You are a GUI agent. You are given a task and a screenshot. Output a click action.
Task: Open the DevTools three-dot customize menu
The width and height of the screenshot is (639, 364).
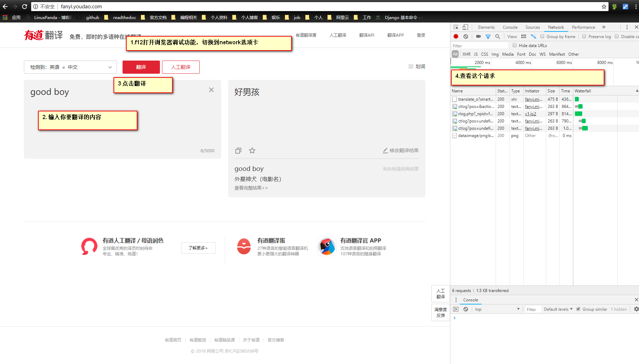pos(627,27)
